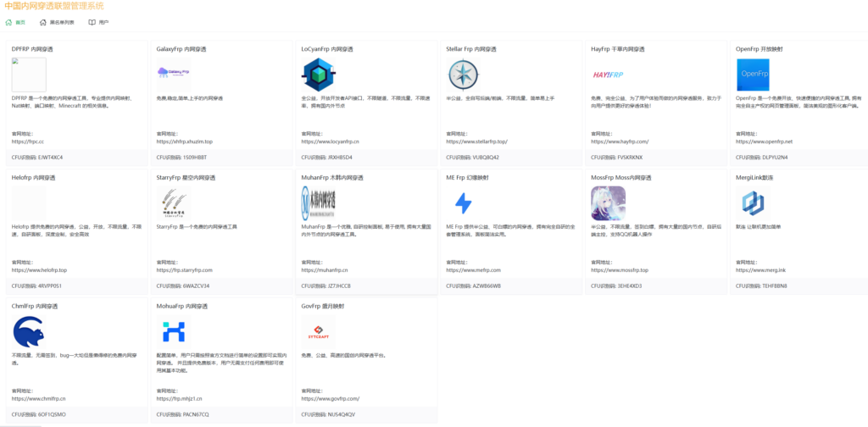868x427 pixels.
Task: Open the 首页 home menu item
Action: (x=15, y=23)
